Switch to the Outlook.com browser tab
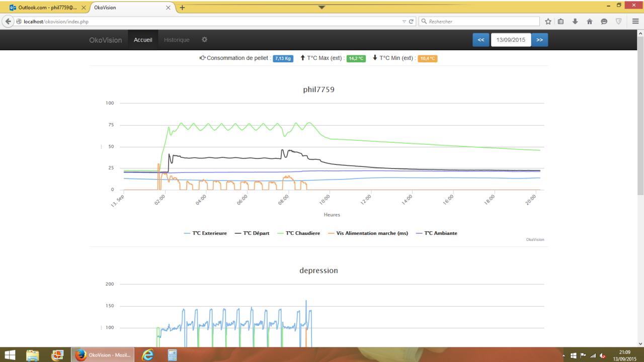This screenshot has width=644, height=362. [46, 8]
